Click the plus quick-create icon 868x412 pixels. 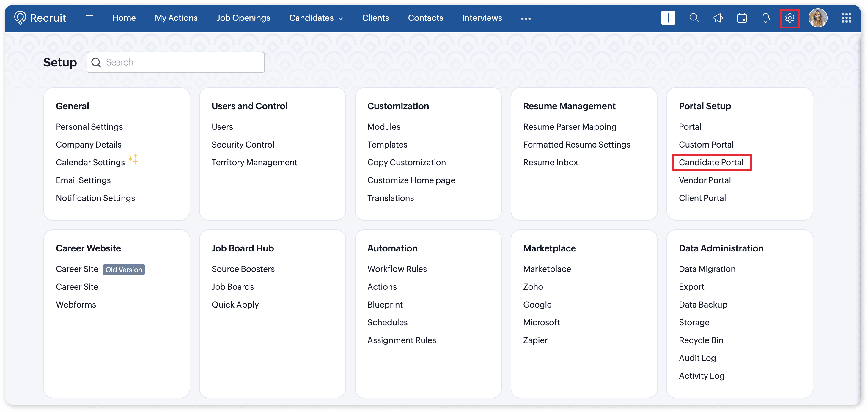coord(668,18)
